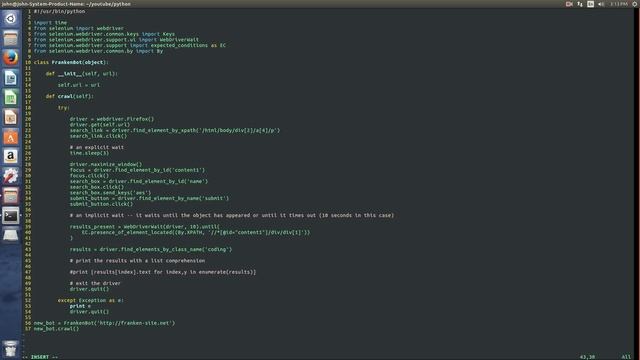Open Files launcher directly beneath the Dash button
640x360 pixels.
point(11,38)
